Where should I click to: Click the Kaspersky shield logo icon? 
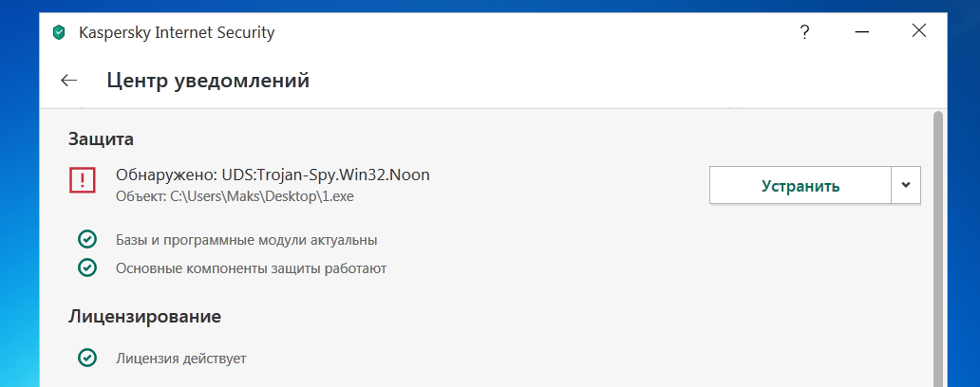pos(60,33)
